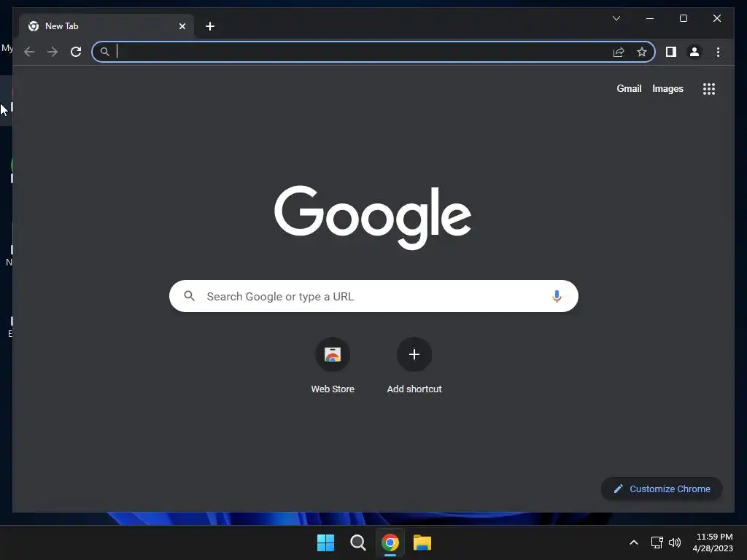Reload the current page
This screenshot has height=560, width=747.
point(76,52)
